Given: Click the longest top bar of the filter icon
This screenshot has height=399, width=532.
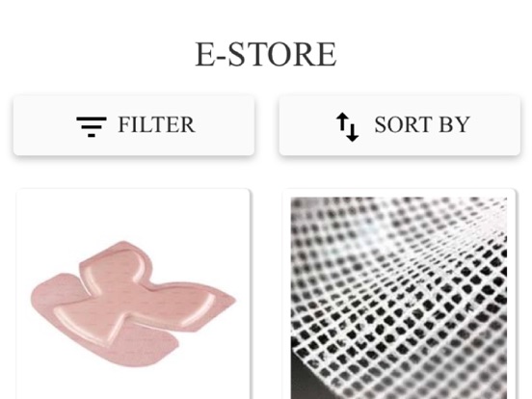Looking at the screenshot, I should 92,119.
